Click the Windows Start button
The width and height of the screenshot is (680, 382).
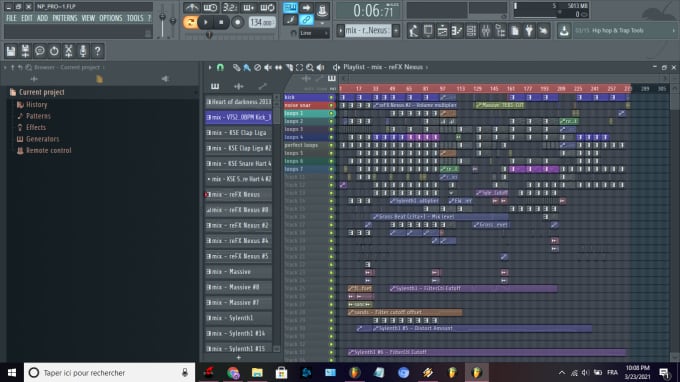(x=12, y=372)
